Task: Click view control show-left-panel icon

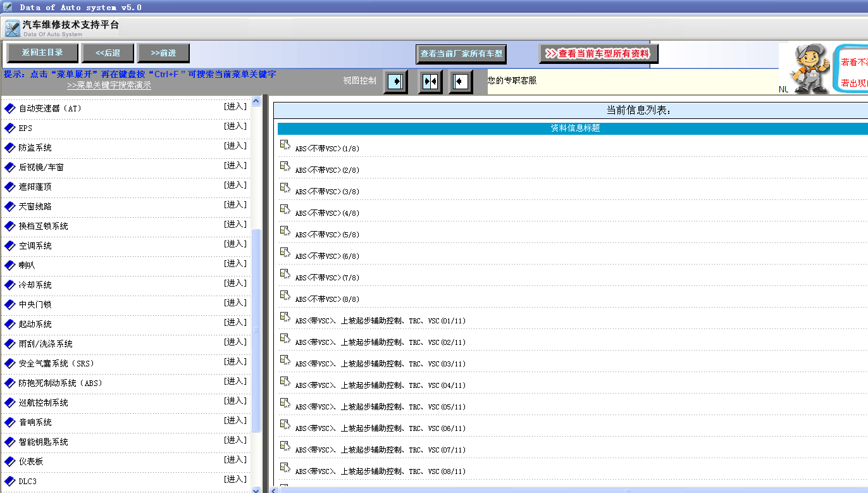Action: (x=461, y=82)
